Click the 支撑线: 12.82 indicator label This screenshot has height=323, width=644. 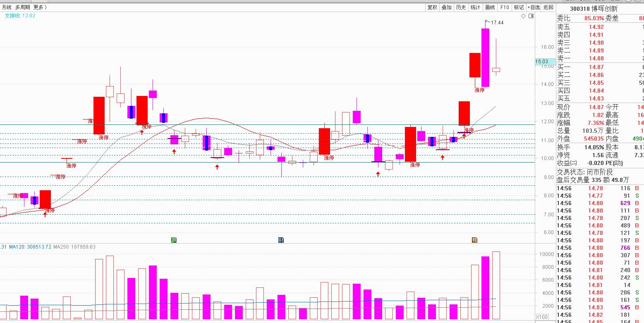click(20, 16)
